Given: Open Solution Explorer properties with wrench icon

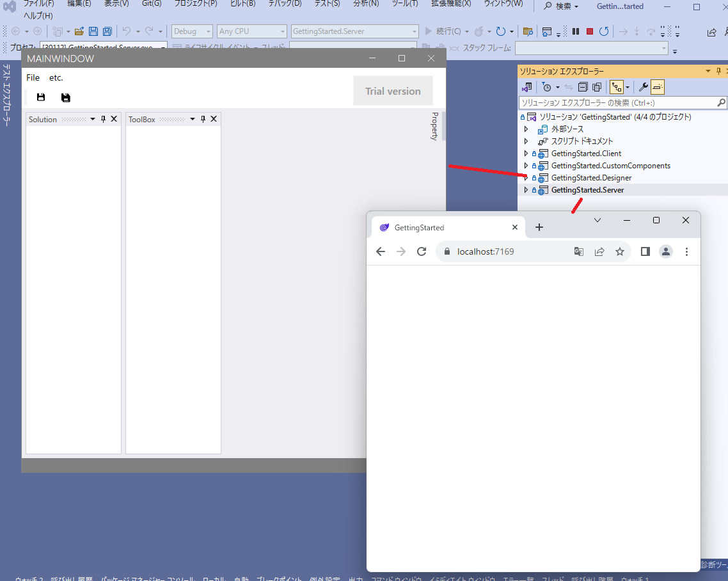Looking at the screenshot, I should (644, 86).
